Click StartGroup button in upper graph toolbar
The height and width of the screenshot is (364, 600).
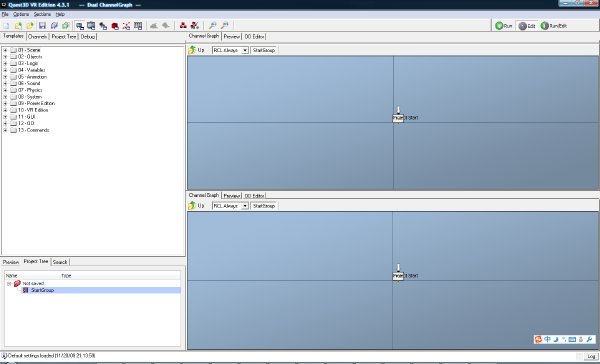tap(264, 50)
